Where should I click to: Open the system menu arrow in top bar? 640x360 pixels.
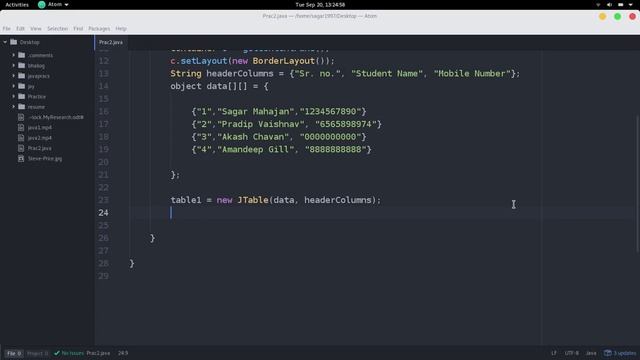pyautogui.click(x=631, y=5)
